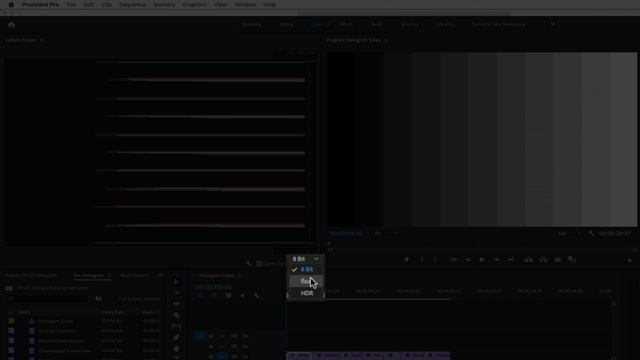The image size is (640, 360).
Task: Toggle the Comparison View button
Action: tap(572, 260)
